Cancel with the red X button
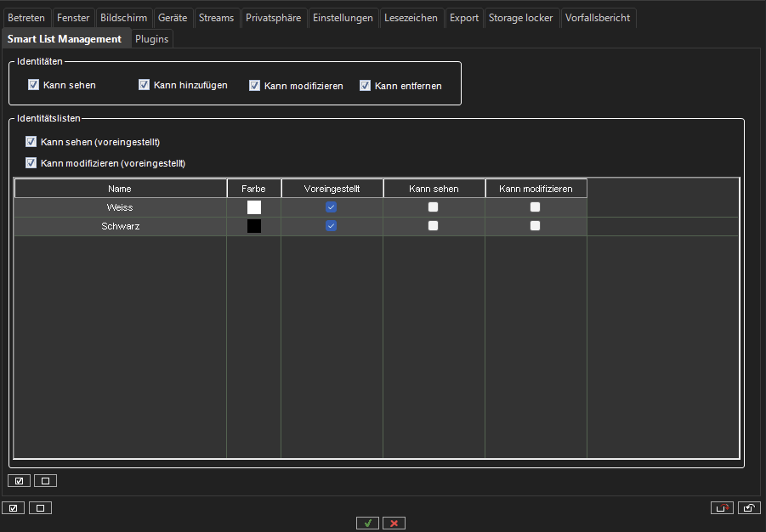Viewport: 766px width, 532px height. pyautogui.click(x=394, y=524)
